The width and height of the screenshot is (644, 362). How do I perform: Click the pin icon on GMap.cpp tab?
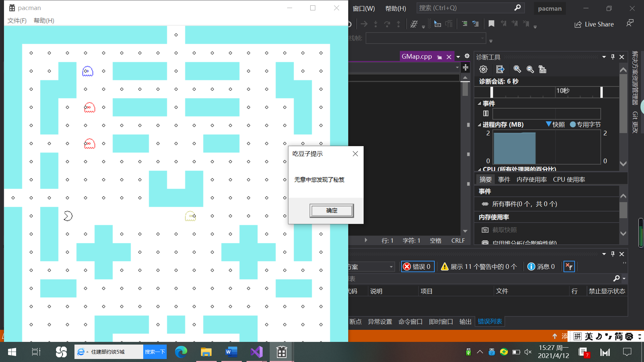pos(439,57)
